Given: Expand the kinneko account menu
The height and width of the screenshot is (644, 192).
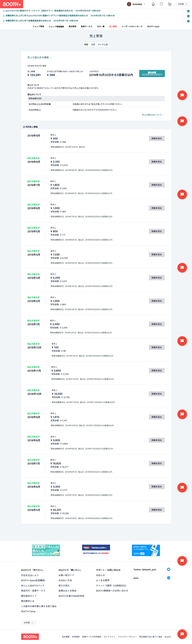Looking at the screenshot, I should coord(144,4).
